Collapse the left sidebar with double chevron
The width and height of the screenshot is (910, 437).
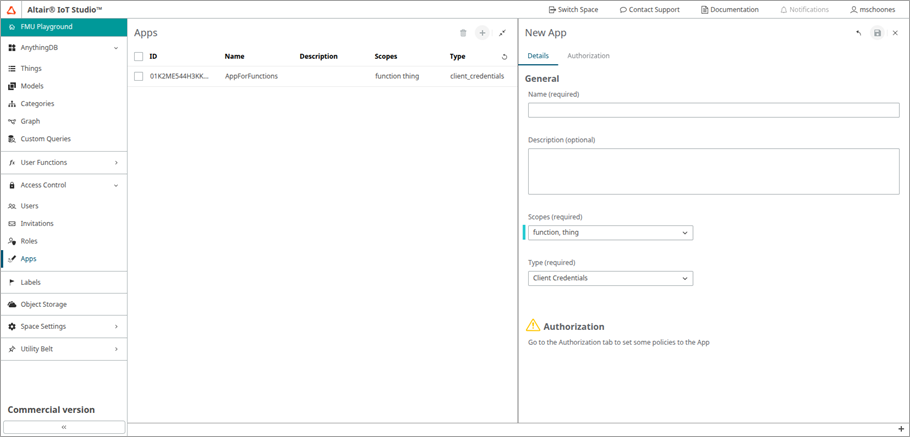[x=64, y=427]
